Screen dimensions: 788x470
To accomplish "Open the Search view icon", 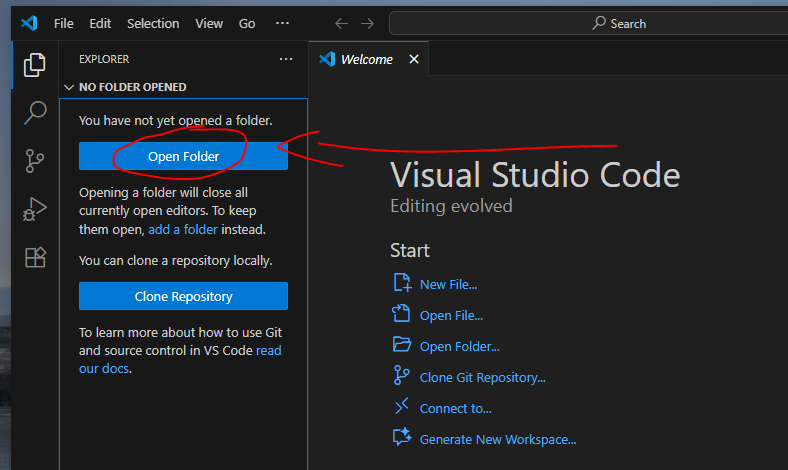I will point(35,112).
